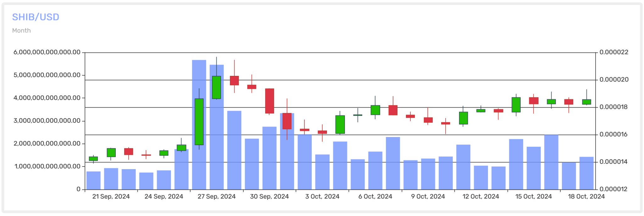The image size is (644, 216).
Task: Select the 15 Oct, 2024 date label
Action: 534,196
